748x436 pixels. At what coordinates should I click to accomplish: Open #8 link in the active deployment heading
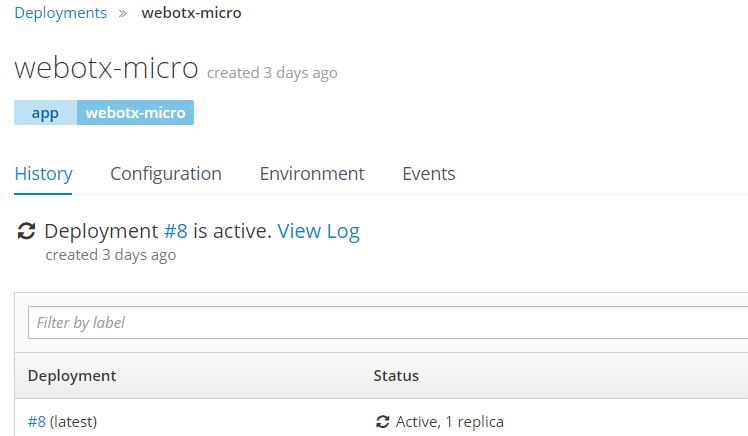(175, 231)
